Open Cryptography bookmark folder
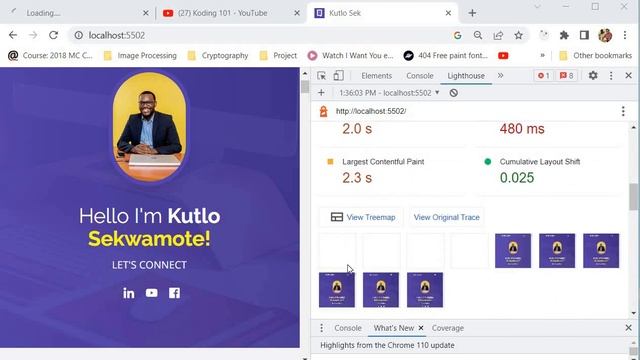The height and width of the screenshot is (360, 640). 218,56
